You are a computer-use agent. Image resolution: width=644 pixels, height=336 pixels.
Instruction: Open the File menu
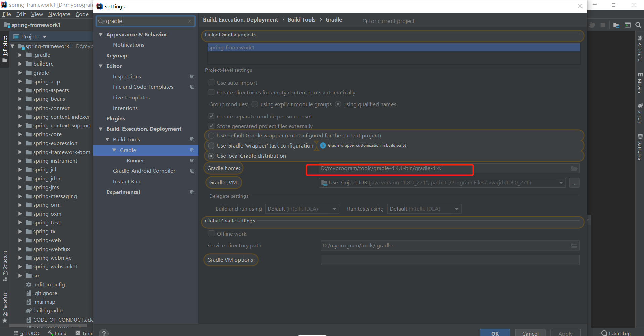tap(7, 14)
